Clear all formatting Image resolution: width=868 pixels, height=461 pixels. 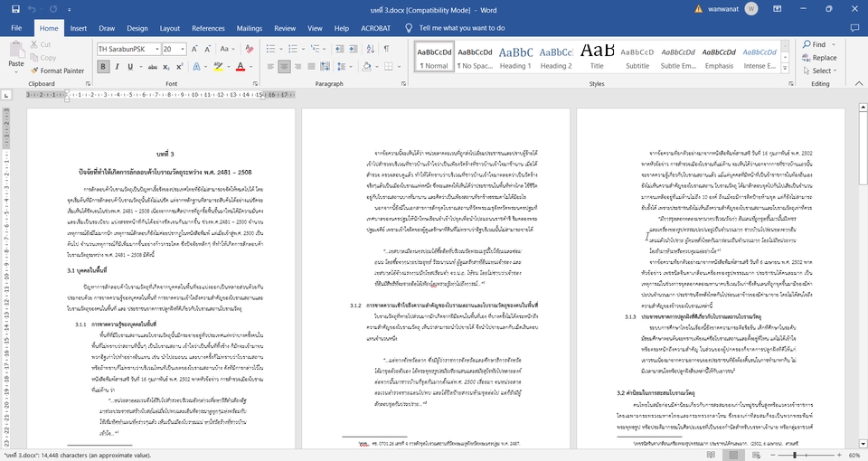pyautogui.click(x=250, y=49)
